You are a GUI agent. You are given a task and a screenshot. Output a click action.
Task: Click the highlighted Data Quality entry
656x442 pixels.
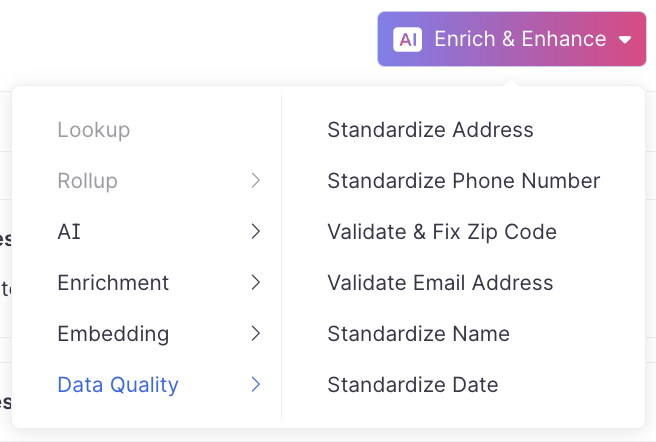click(x=118, y=385)
